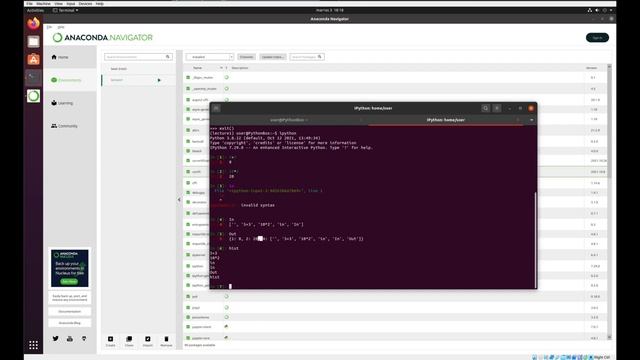The width and height of the screenshot is (640, 360).
Task: Click the Create environment icon
Action: click(110, 339)
